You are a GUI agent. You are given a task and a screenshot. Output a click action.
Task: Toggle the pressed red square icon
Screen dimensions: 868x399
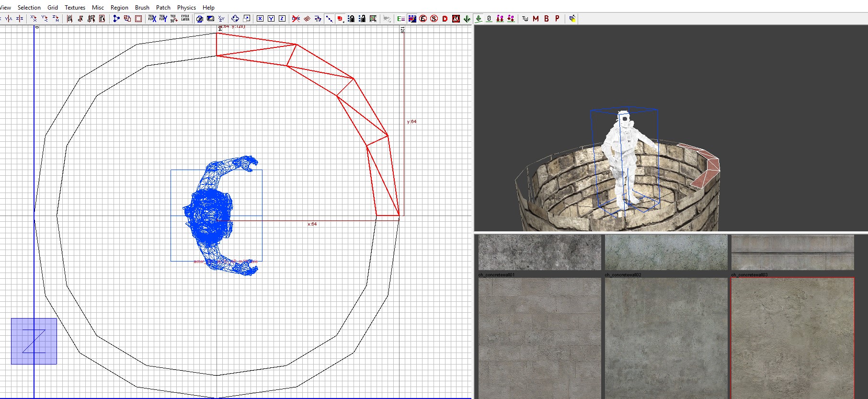tap(340, 19)
